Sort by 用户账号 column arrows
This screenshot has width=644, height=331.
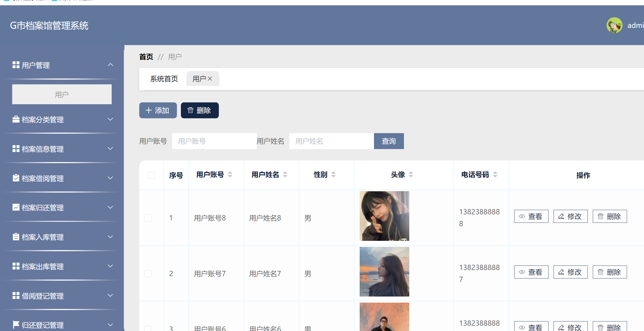230,175
